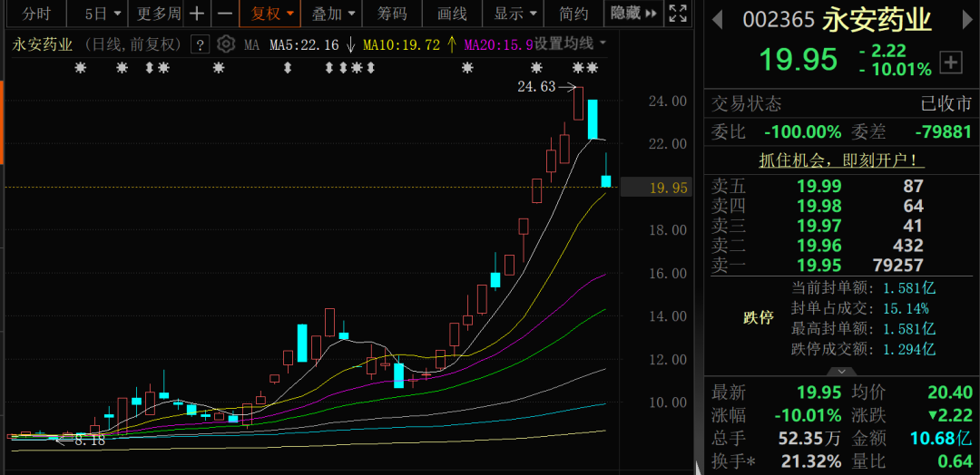Open 更多周 more periods menu
This screenshot has width=980, height=475.
(x=158, y=14)
